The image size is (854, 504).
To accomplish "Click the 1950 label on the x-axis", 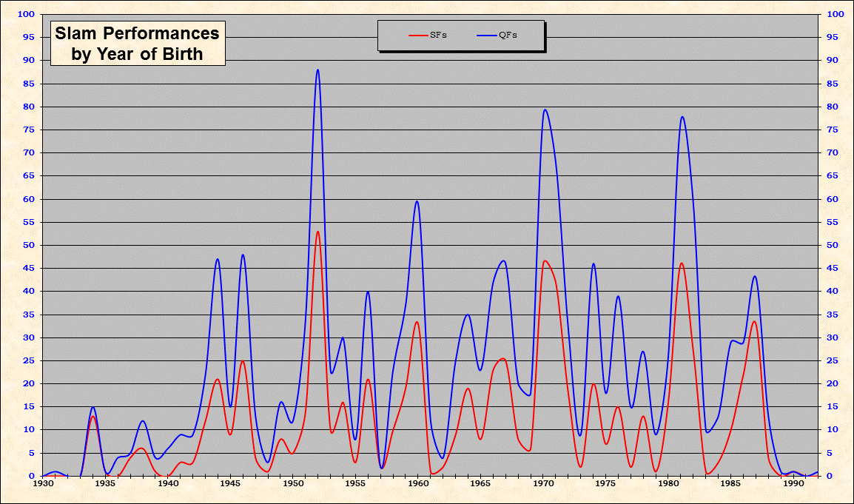I will pyautogui.click(x=293, y=483).
